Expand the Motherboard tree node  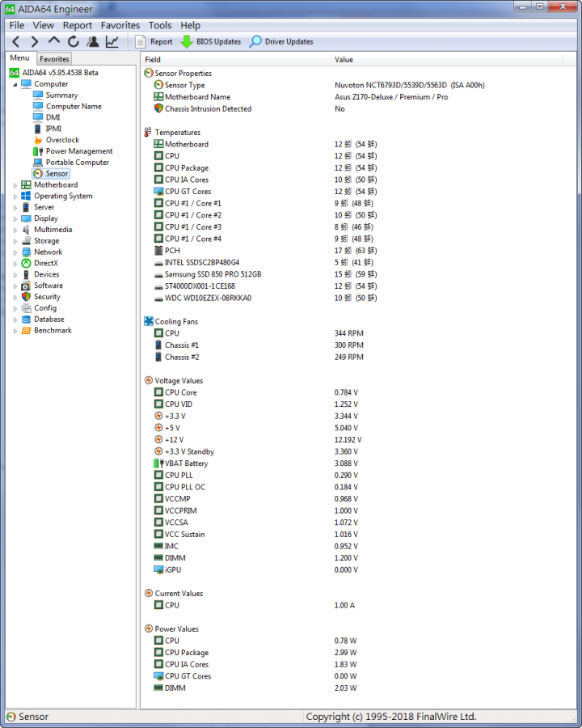(15, 185)
